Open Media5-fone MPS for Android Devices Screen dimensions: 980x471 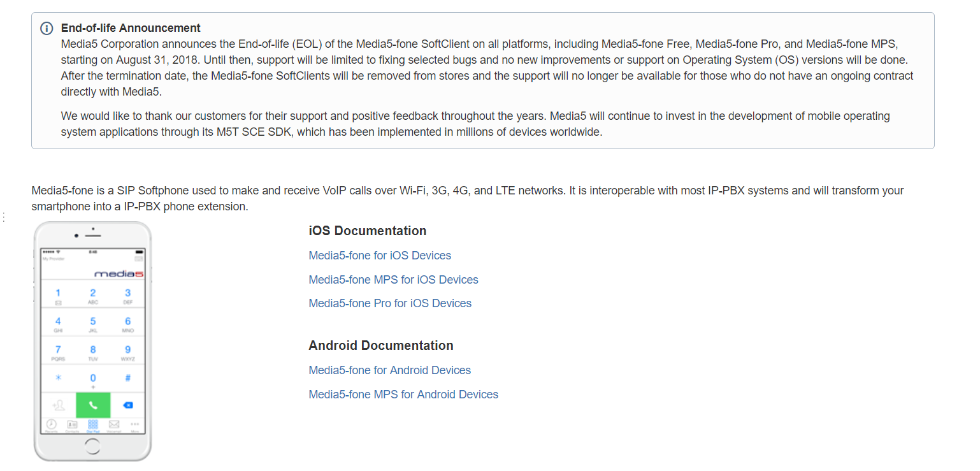[x=403, y=395]
